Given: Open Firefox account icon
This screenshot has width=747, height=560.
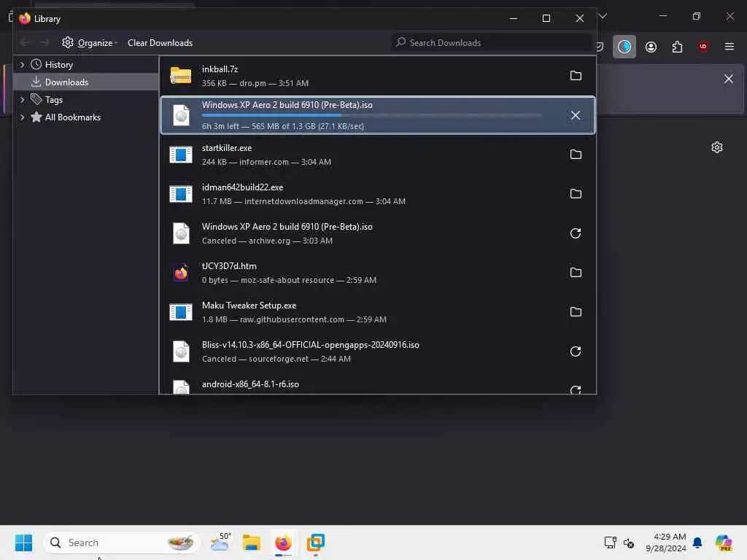Looking at the screenshot, I should [651, 47].
